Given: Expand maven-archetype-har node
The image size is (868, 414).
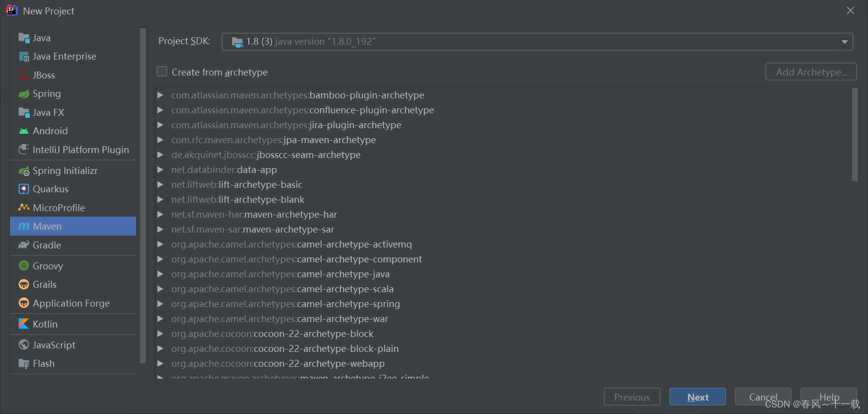Looking at the screenshot, I should pos(160,214).
